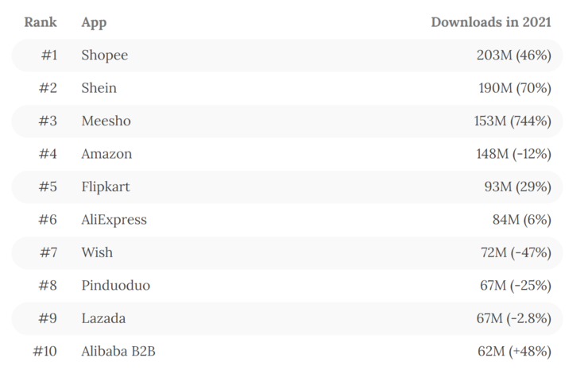Click on Meesho in the App column
Image resolution: width=588 pixels, height=381 pixels.
(106, 121)
